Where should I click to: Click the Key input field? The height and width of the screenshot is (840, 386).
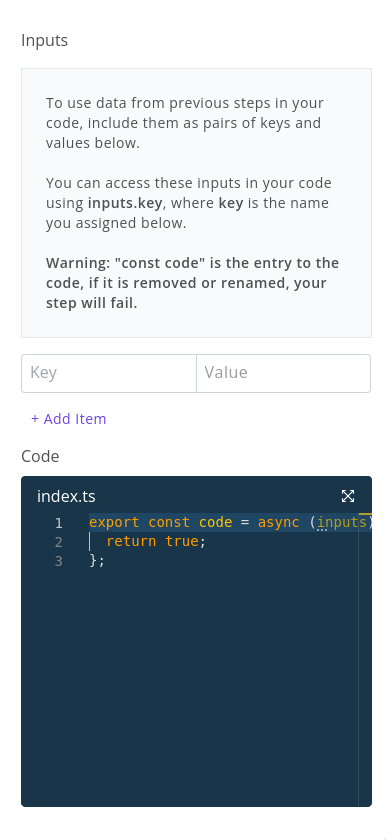[109, 373]
